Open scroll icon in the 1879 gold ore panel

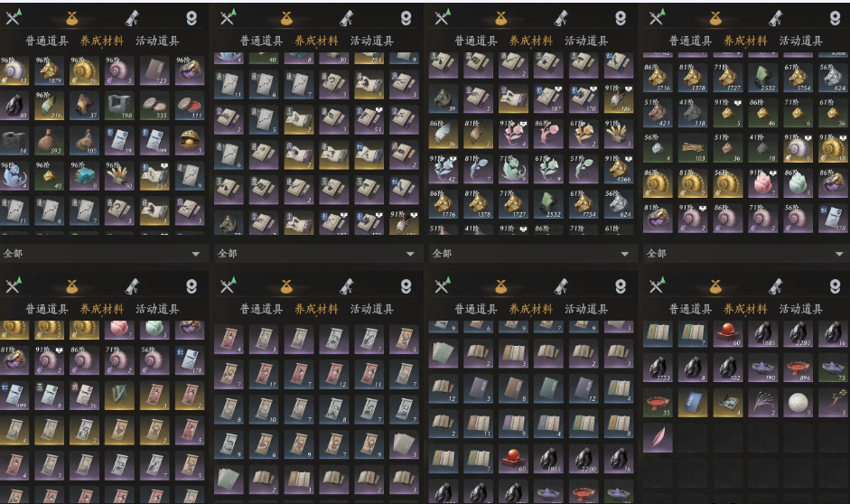pos(132,18)
